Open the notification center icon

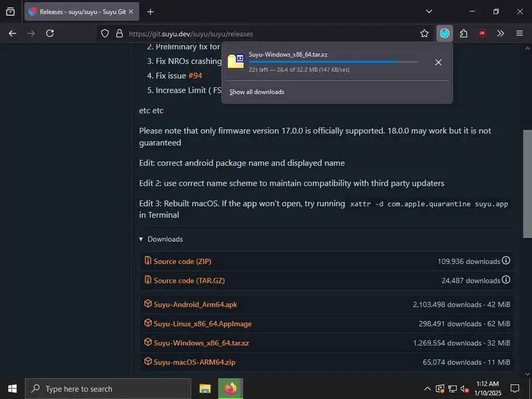coord(515,389)
